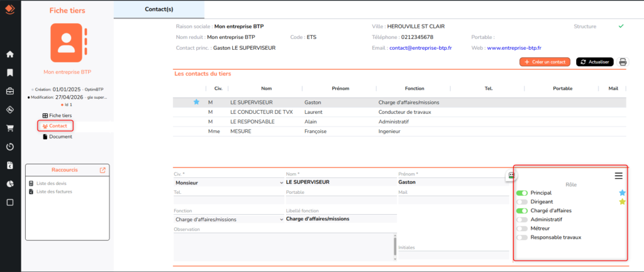Screen dimensions: 644x272
Task: Select Contact in side menu
Action: point(55,126)
